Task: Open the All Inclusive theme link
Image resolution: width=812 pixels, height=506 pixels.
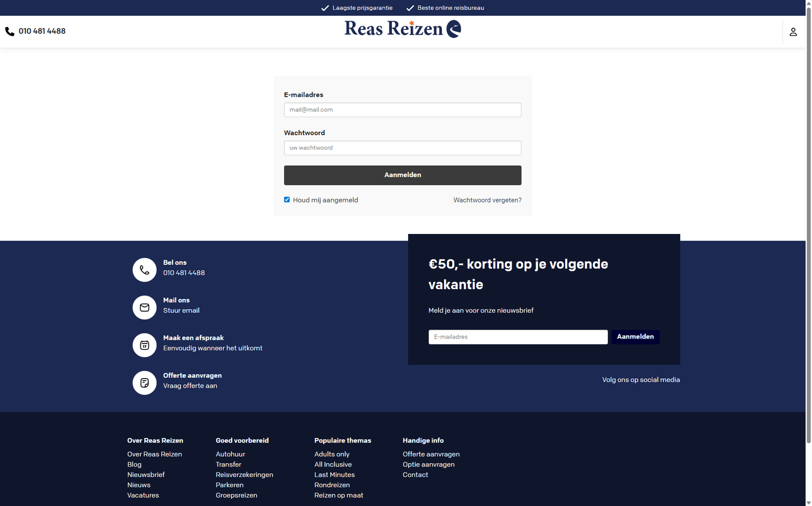Action: [333, 464]
